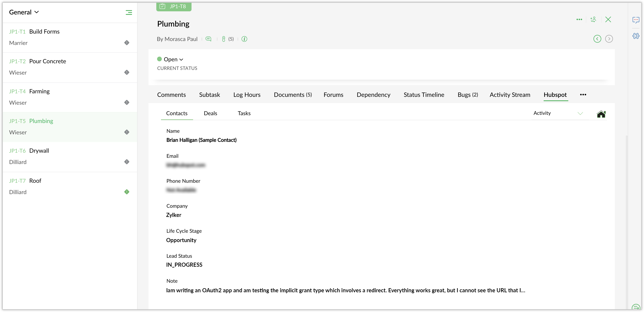Toggle the task list view icon
The width and height of the screenshot is (644, 312).
coord(129,12)
